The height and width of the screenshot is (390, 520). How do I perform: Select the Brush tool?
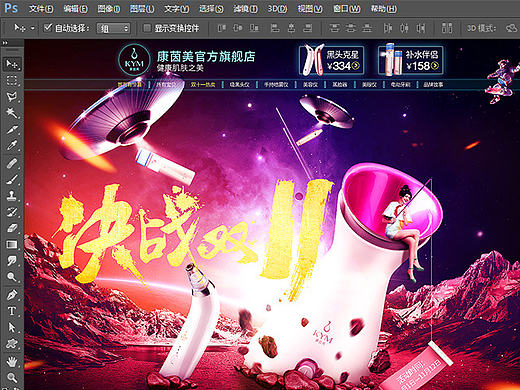12,180
